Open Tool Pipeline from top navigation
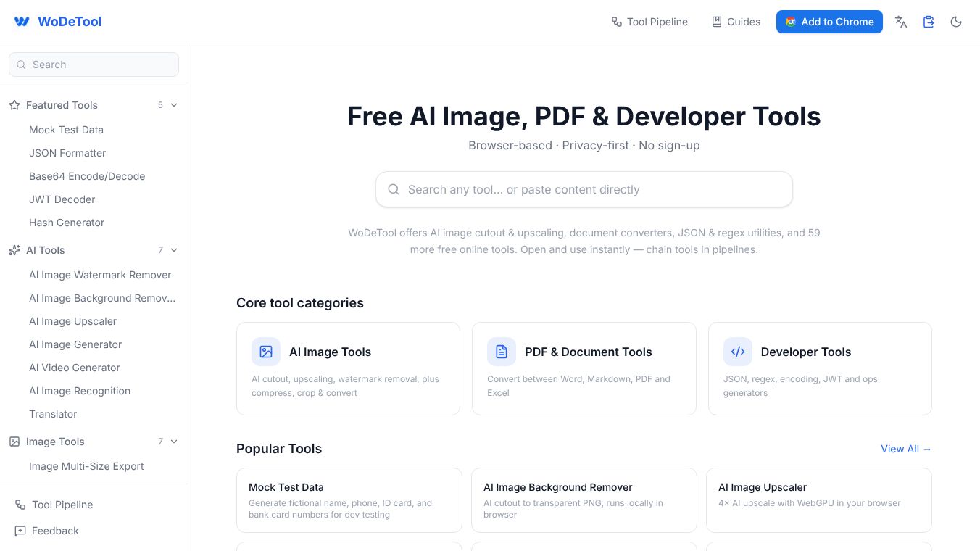 [x=649, y=22]
